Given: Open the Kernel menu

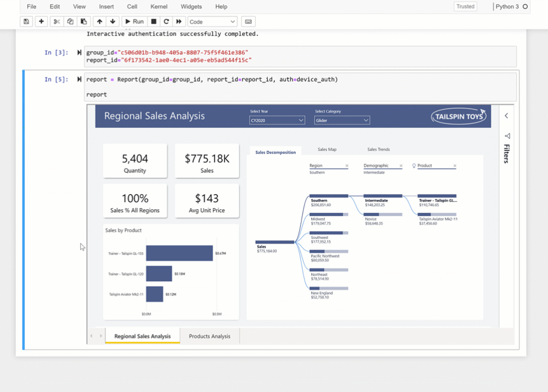Looking at the screenshot, I should pyautogui.click(x=159, y=7).
